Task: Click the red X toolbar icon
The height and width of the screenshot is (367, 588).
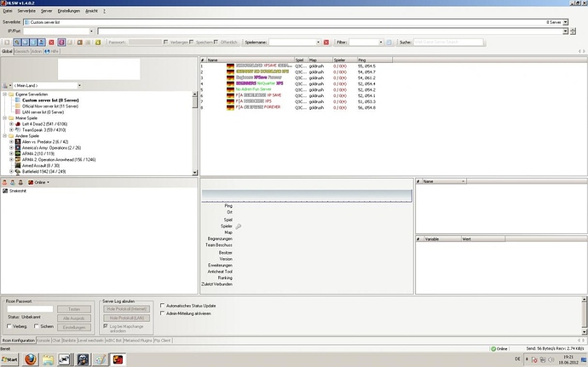Action: pos(51,41)
